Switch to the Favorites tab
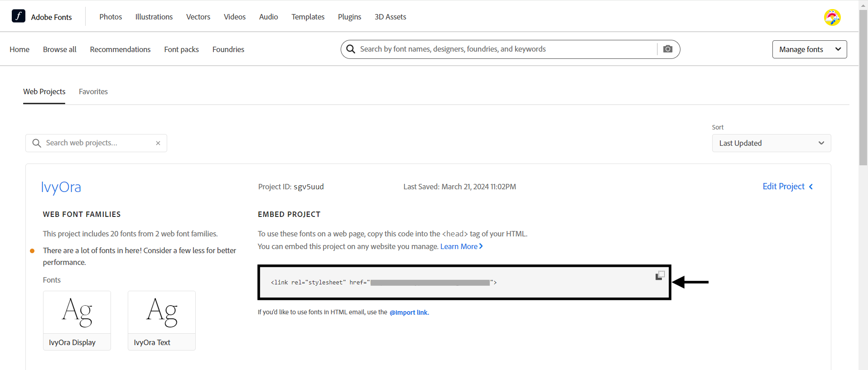Screen dimensions: 868x370 pyautogui.click(x=93, y=91)
